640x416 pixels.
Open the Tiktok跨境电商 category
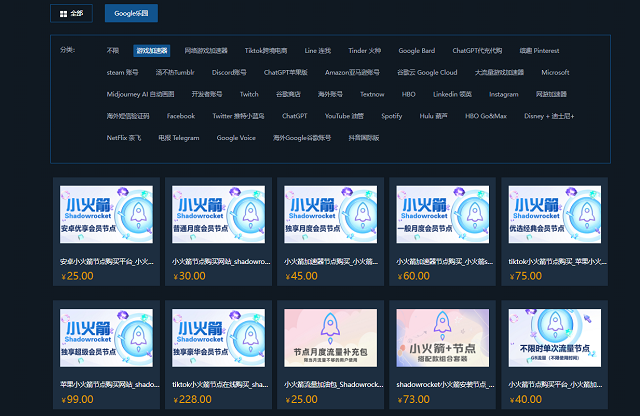(x=266, y=51)
